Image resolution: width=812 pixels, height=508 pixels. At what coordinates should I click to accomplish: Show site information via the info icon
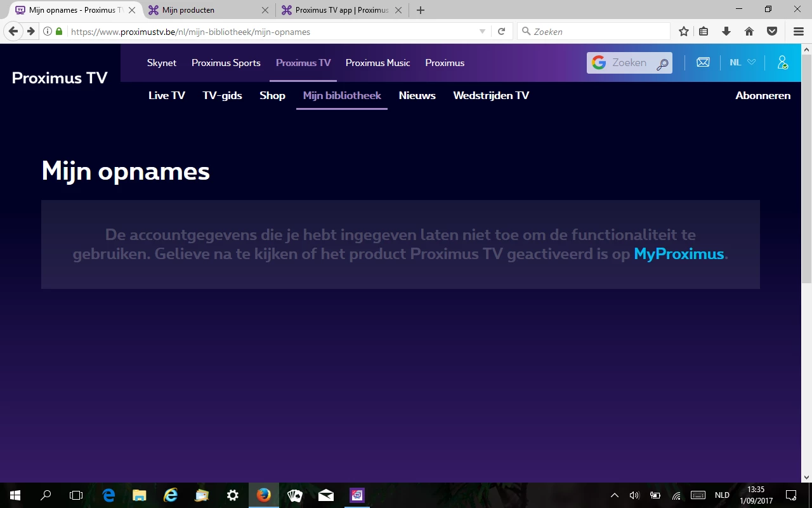click(48, 31)
